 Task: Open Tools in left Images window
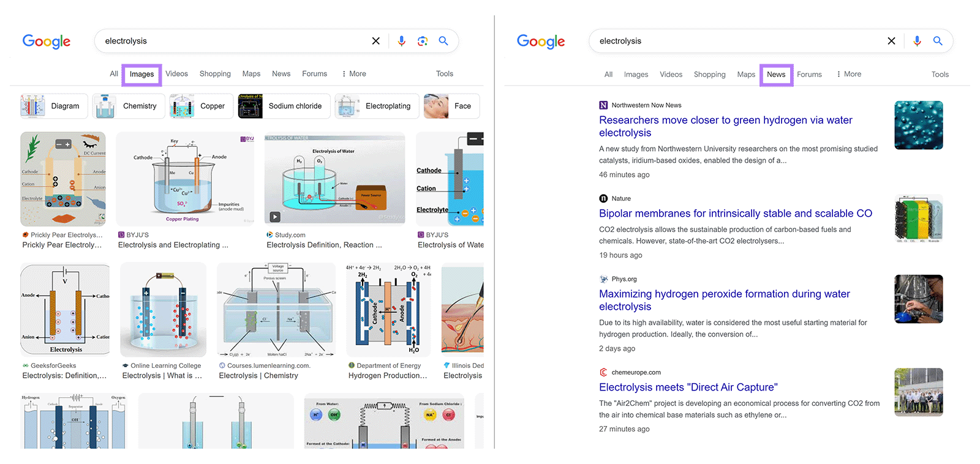click(445, 74)
